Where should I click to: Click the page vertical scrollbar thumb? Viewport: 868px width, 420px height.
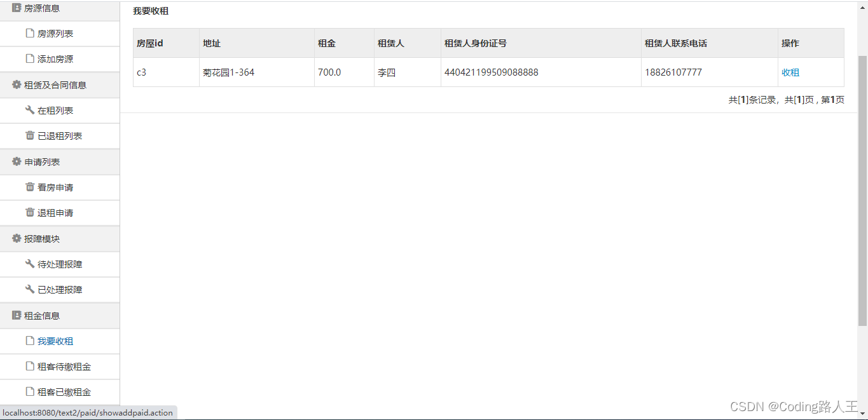(x=863, y=191)
